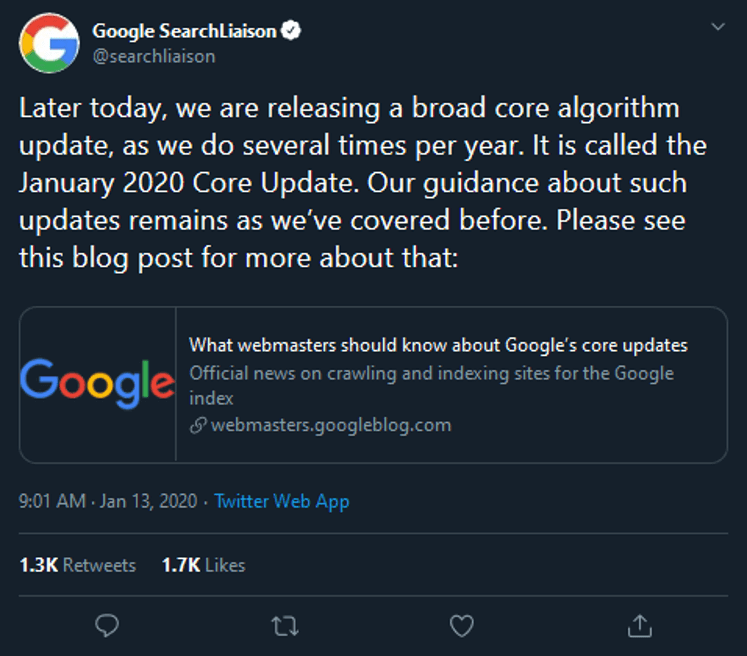This screenshot has height=656, width=747.
Task: Open the Google SearchLiaison display name
Action: pos(184,32)
